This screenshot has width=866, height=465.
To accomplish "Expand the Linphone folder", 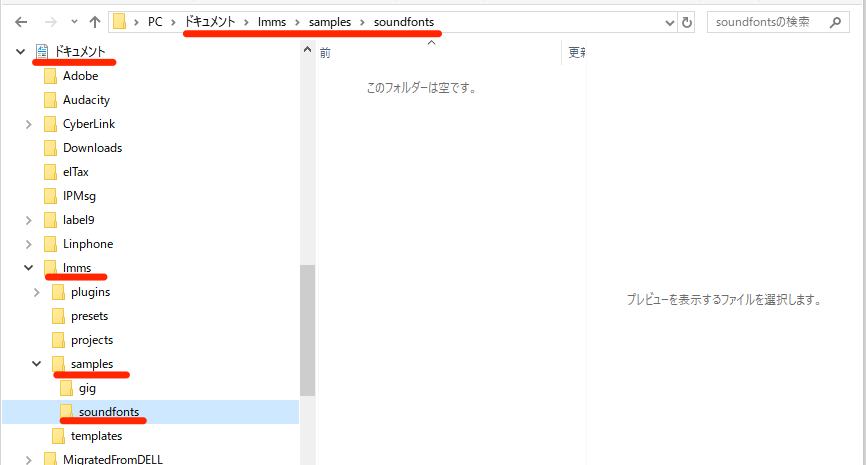I will pyautogui.click(x=29, y=244).
